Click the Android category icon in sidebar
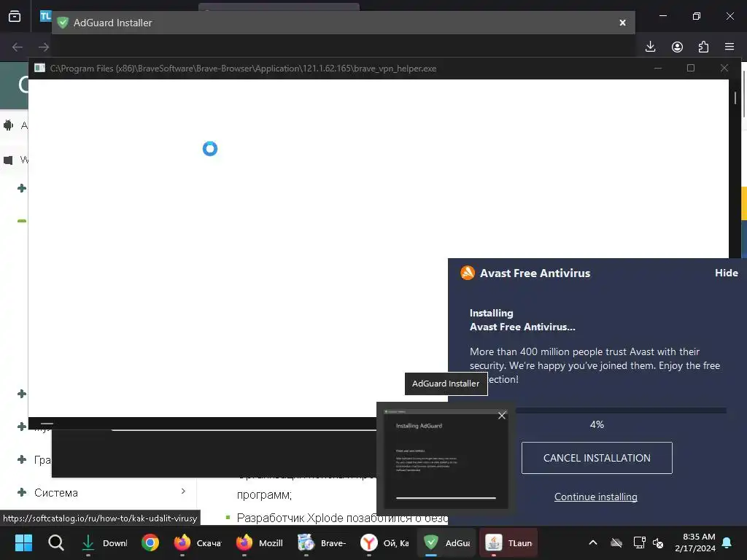 [x=8, y=125]
